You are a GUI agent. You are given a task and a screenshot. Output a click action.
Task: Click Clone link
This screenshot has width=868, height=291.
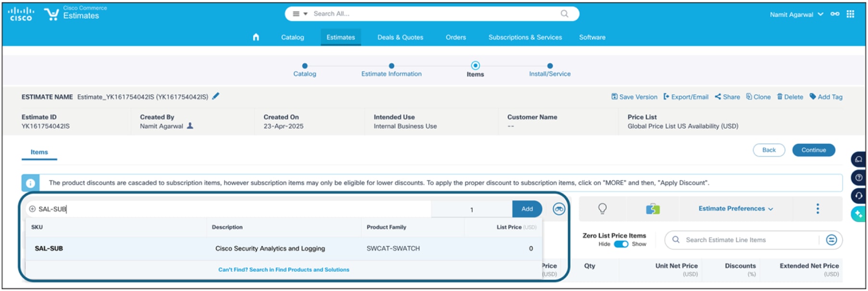point(758,97)
